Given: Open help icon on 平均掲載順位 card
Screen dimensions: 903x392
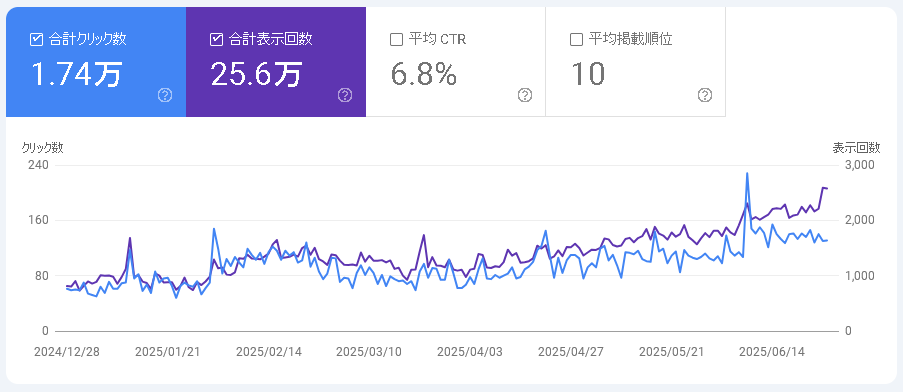Looking at the screenshot, I should tap(705, 96).
